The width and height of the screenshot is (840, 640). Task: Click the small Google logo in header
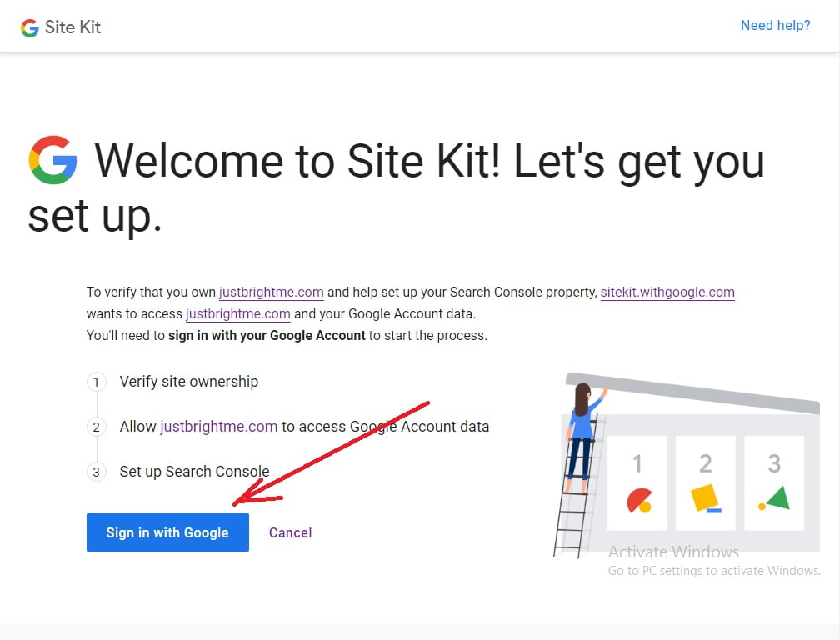30,27
